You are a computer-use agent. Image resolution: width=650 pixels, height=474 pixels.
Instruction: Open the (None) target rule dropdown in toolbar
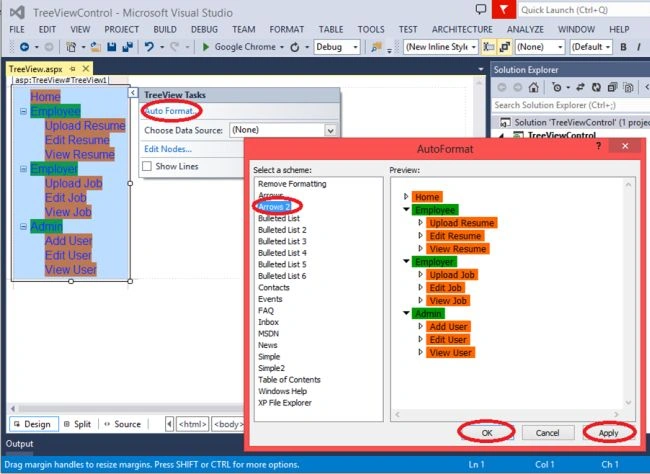tap(560, 47)
